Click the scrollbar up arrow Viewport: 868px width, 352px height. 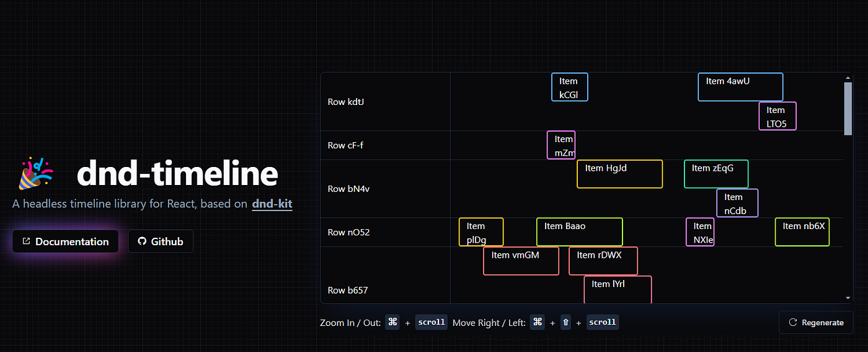848,78
